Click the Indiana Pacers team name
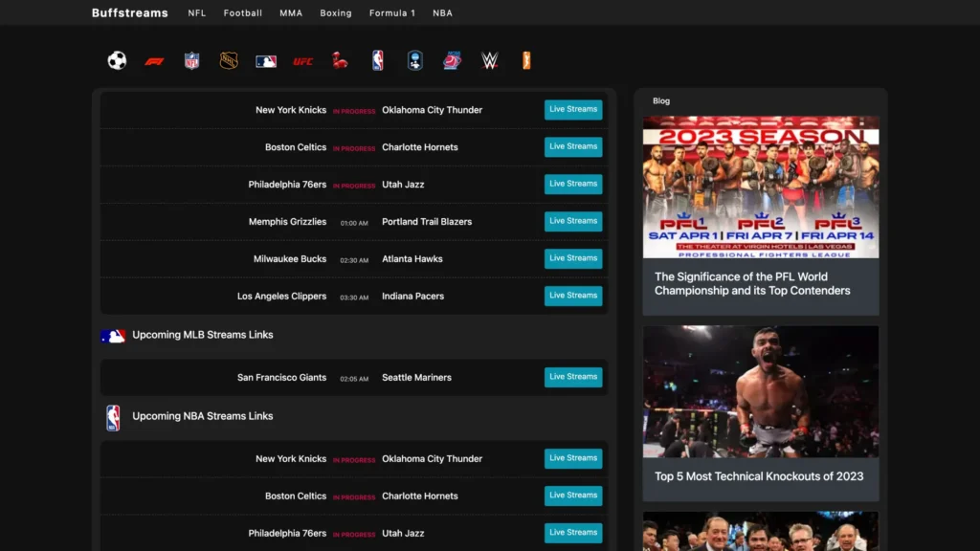 [x=413, y=297]
